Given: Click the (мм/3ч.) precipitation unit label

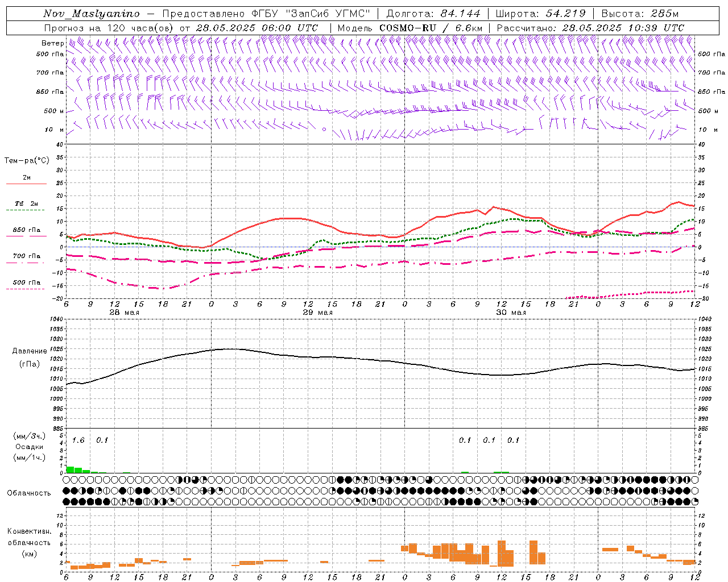Looking at the screenshot, I should click(x=30, y=436).
